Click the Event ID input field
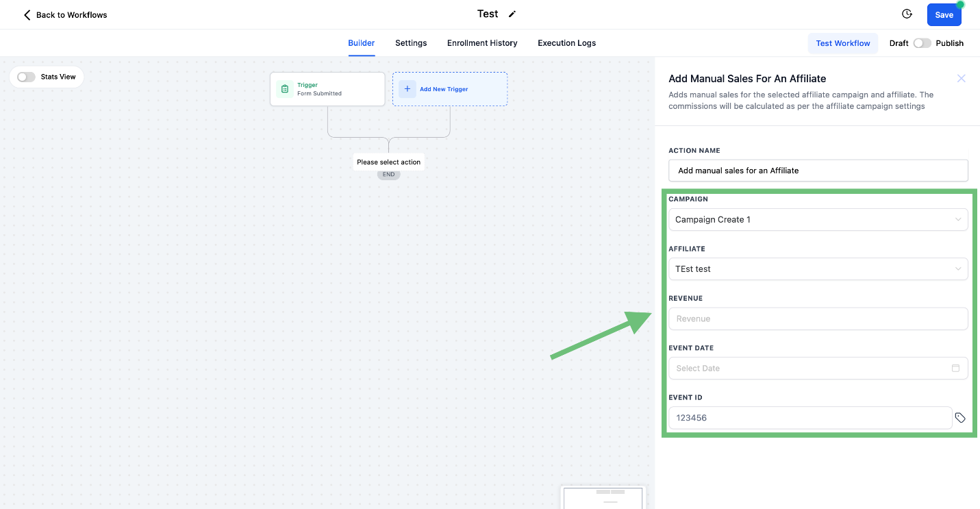Image resolution: width=980 pixels, height=509 pixels. [810, 418]
